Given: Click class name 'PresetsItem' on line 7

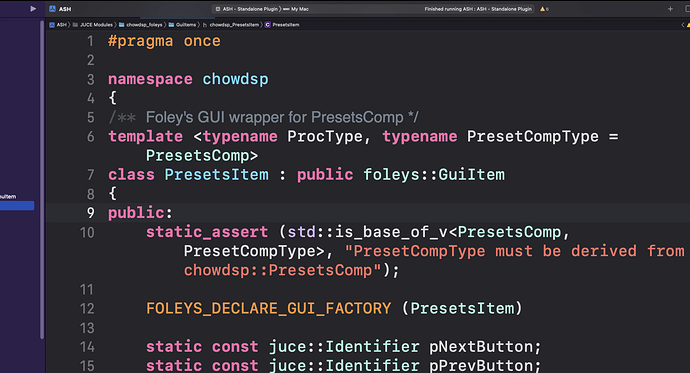Looking at the screenshot, I should (217, 175).
